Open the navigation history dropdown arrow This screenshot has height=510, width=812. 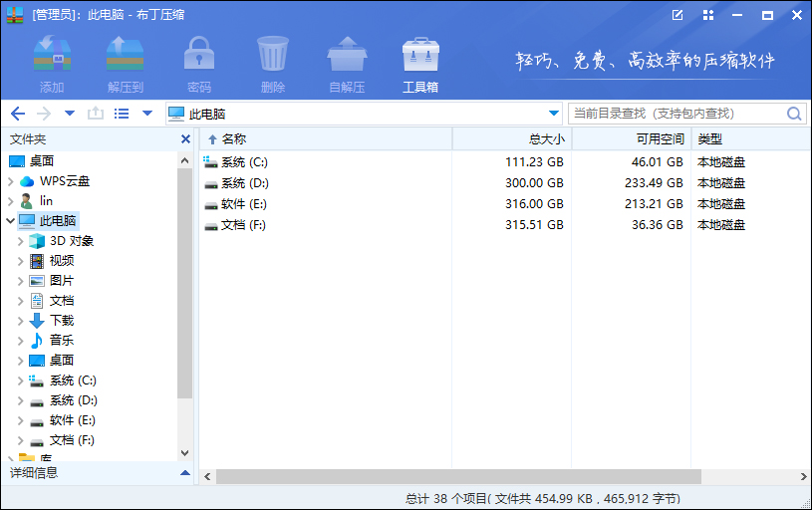(70, 114)
